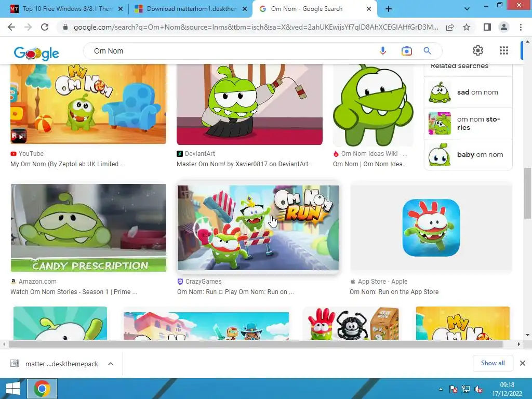Select related search sad om nom
Screen dimensions: 532x399
tap(468, 92)
